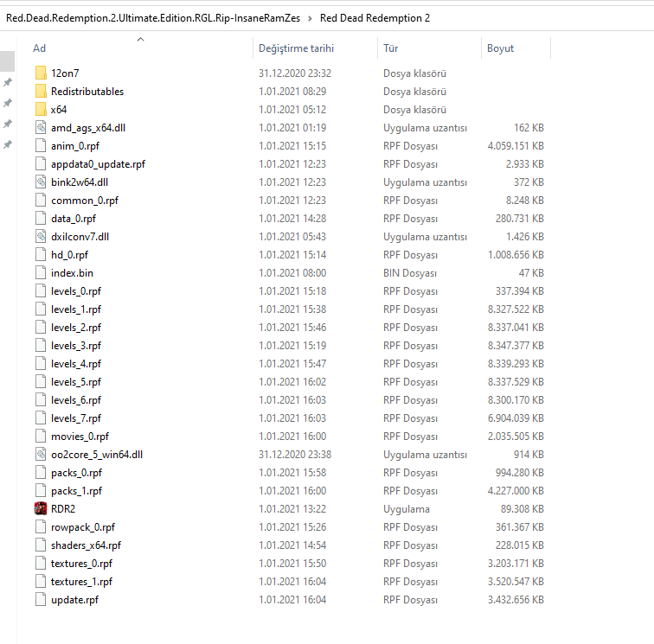Select the x64 folder icon
The height and width of the screenshot is (644, 654).
click(x=41, y=109)
